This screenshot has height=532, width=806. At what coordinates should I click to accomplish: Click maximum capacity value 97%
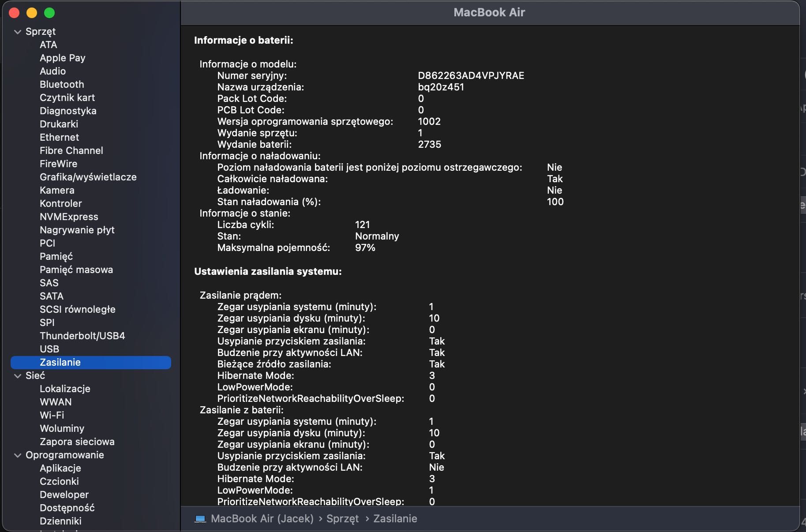(x=365, y=247)
